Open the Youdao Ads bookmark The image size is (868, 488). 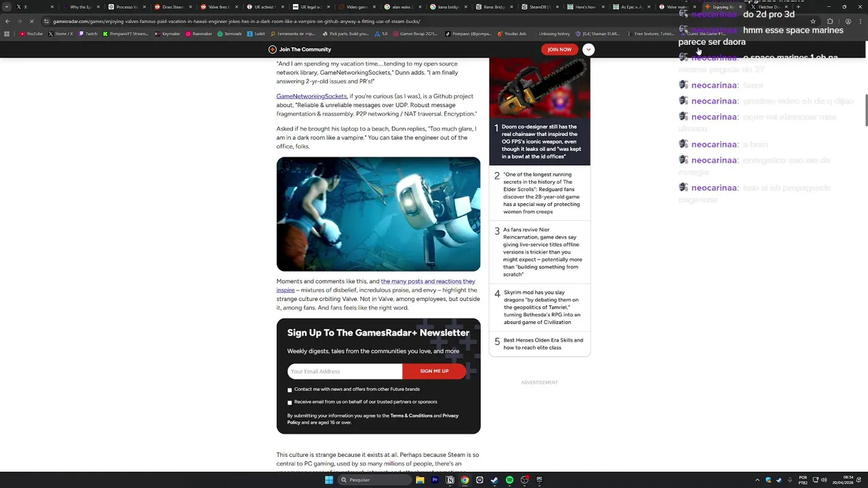(x=512, y=34)
